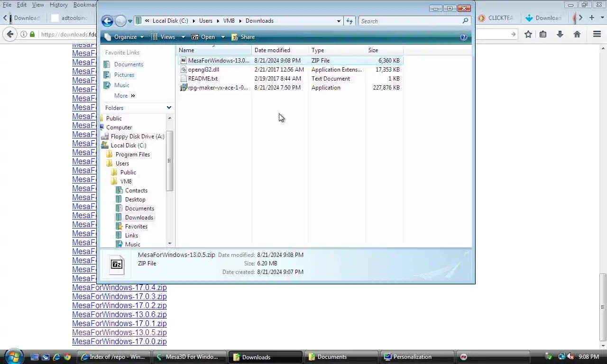Click 7z file icon in details pane
607x364 pixels.
tap(117, 264)
